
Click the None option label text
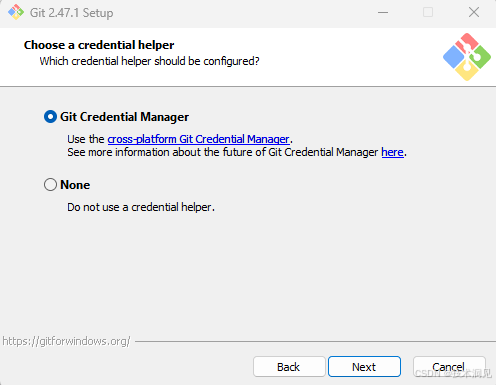click(75, 185)
